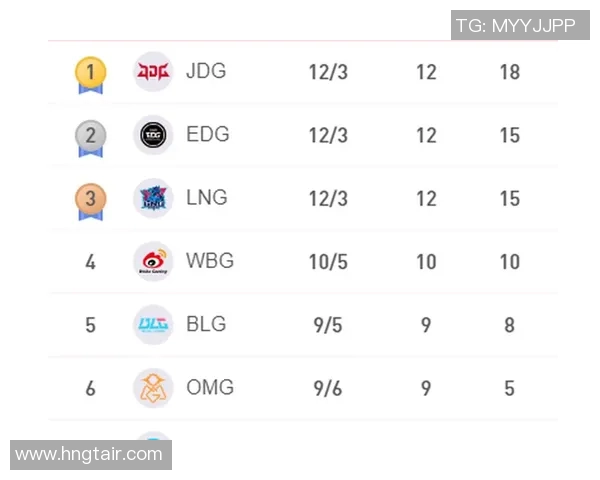Open the www.hngtair.com link
The image size is (600, 480).
click(89, 454)
